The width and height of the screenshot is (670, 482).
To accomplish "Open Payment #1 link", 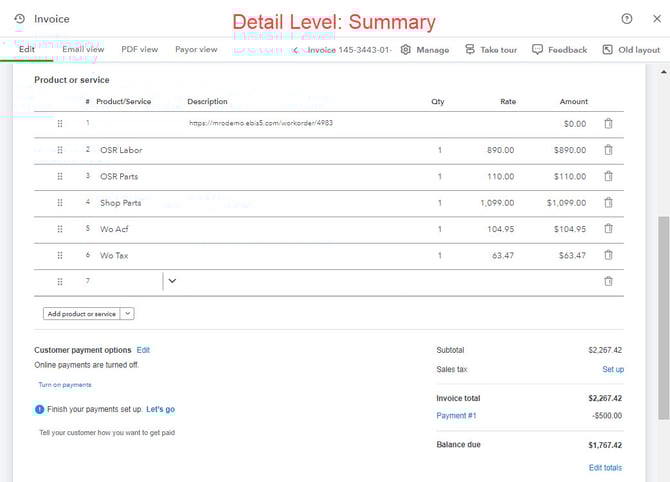I will [x=456, y=415].
